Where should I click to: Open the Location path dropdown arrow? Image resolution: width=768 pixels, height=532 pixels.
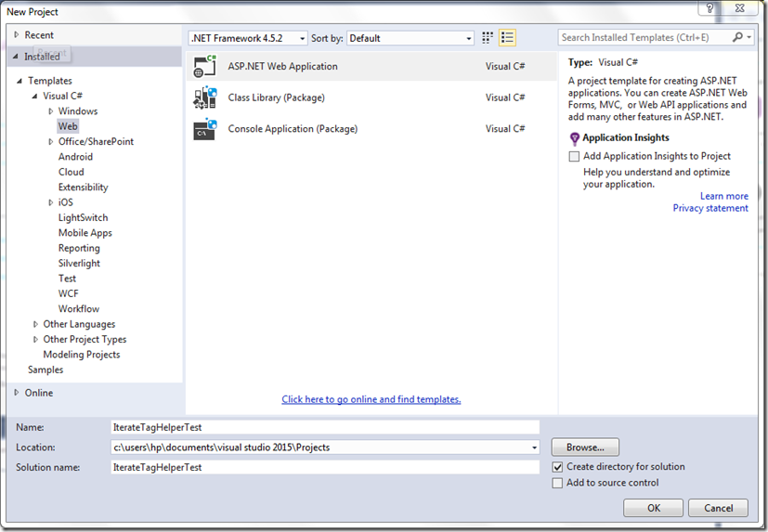point(534,448)
